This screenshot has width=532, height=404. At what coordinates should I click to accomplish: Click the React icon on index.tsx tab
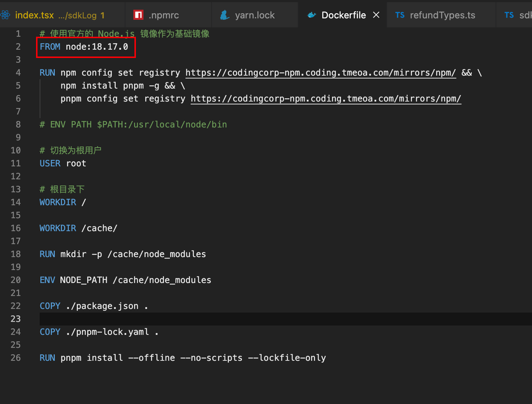tap(5, 15)
